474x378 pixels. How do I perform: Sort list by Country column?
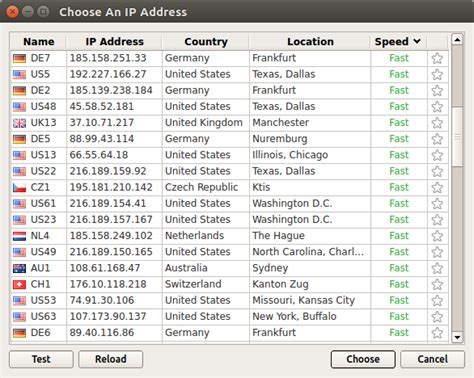click(206, 42)
